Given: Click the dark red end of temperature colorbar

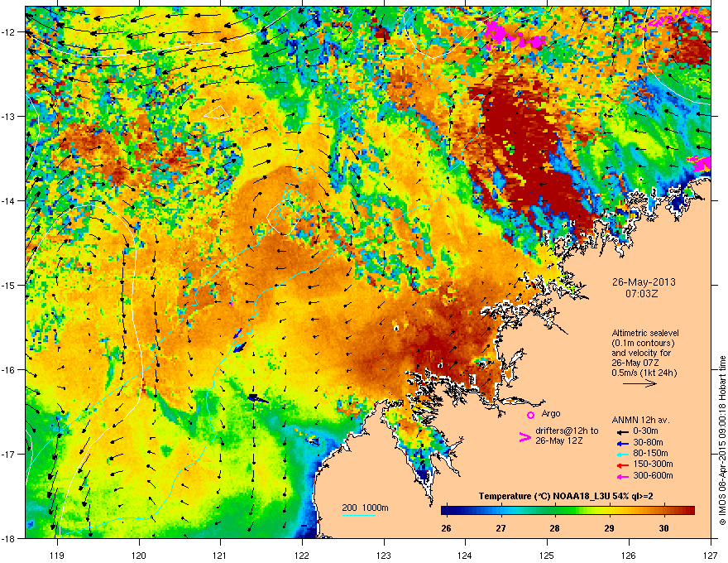Looking at the screenshot, I should (x=689, y=511).
